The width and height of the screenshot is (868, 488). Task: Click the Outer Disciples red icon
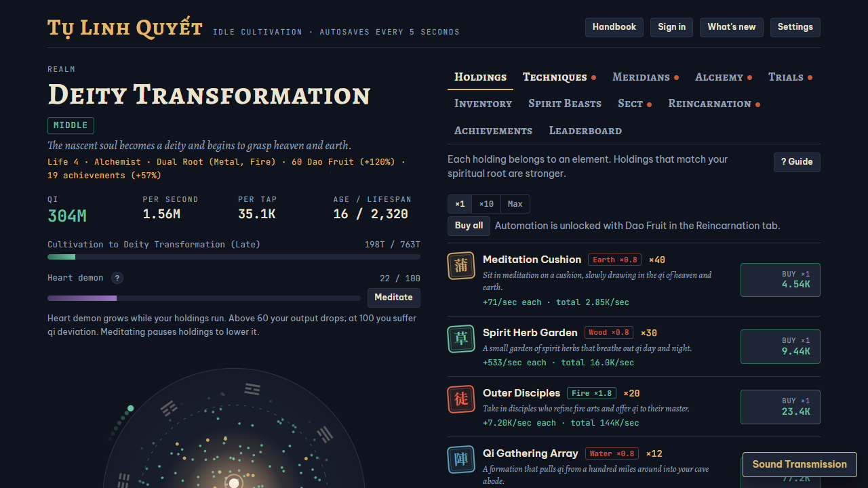pos(461,399)
